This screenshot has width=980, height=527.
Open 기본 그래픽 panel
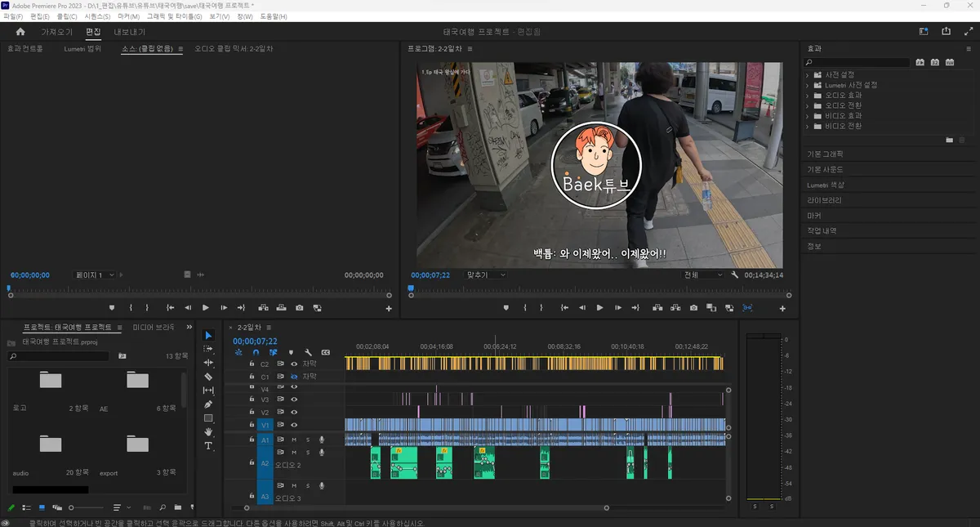coord(825,154)
